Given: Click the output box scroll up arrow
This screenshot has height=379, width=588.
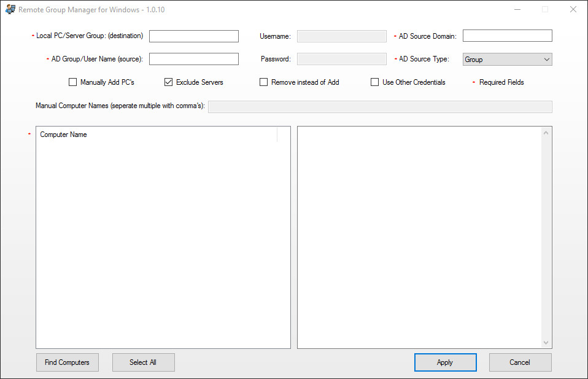Looking at the screenshot, I should tap(546, 133).
